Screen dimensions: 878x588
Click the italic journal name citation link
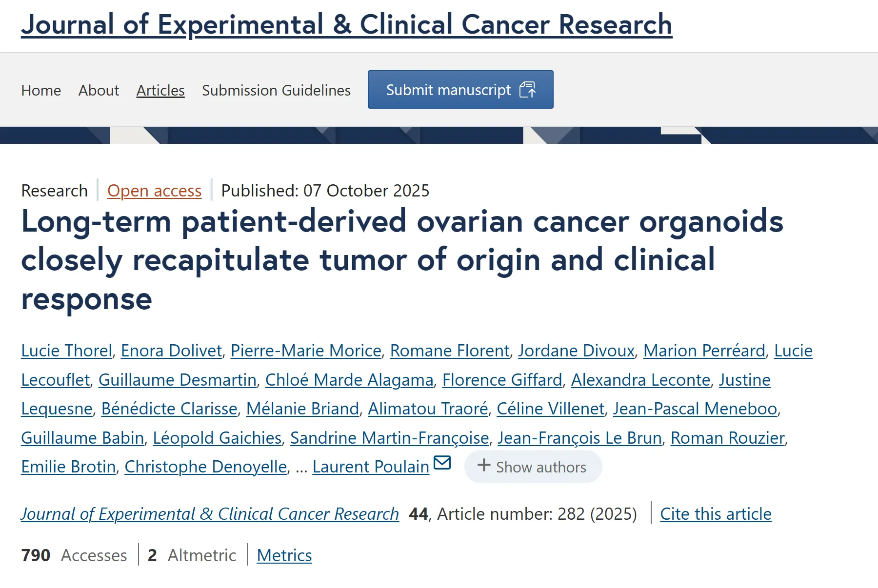coord(210,514)
